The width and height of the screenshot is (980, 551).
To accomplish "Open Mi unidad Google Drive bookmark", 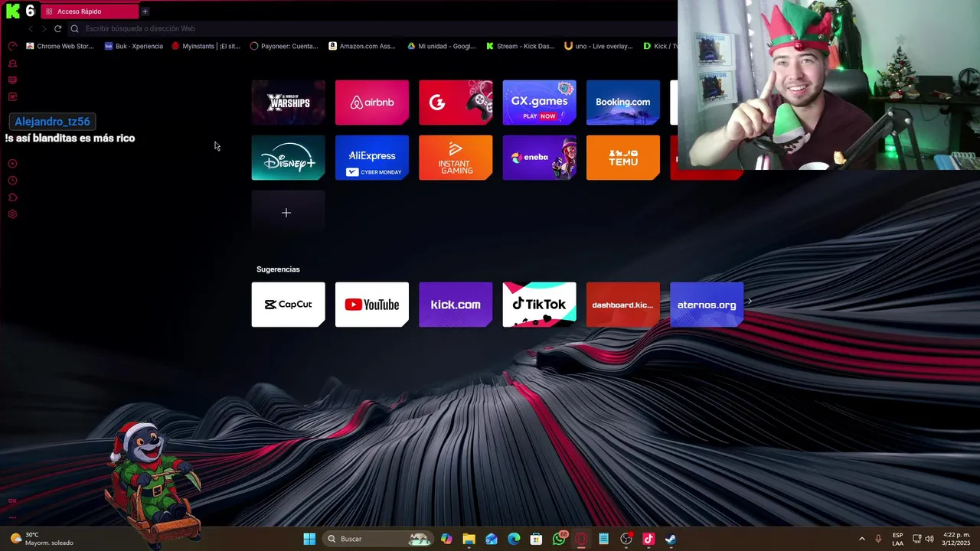I will [x=442, y=46].
